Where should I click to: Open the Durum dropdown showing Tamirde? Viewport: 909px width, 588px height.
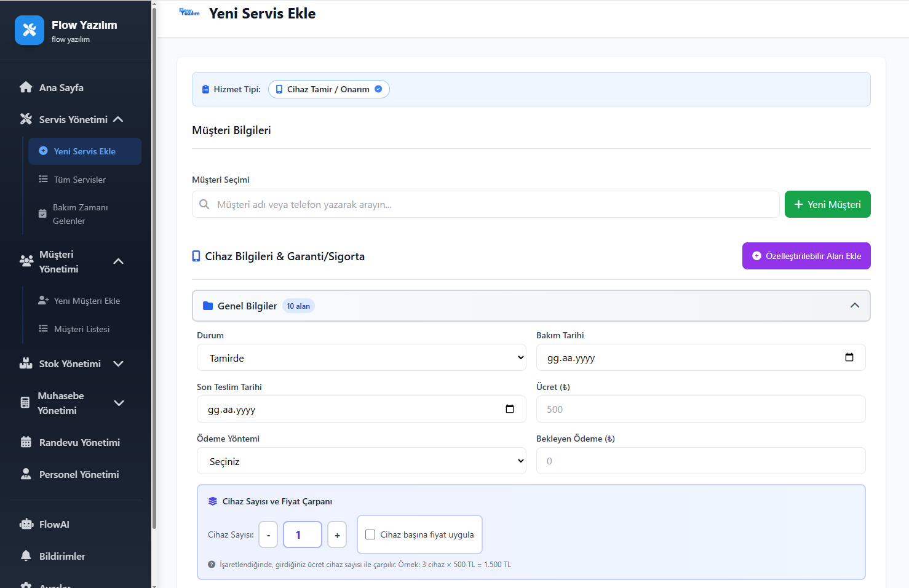(x=362, y=357)
